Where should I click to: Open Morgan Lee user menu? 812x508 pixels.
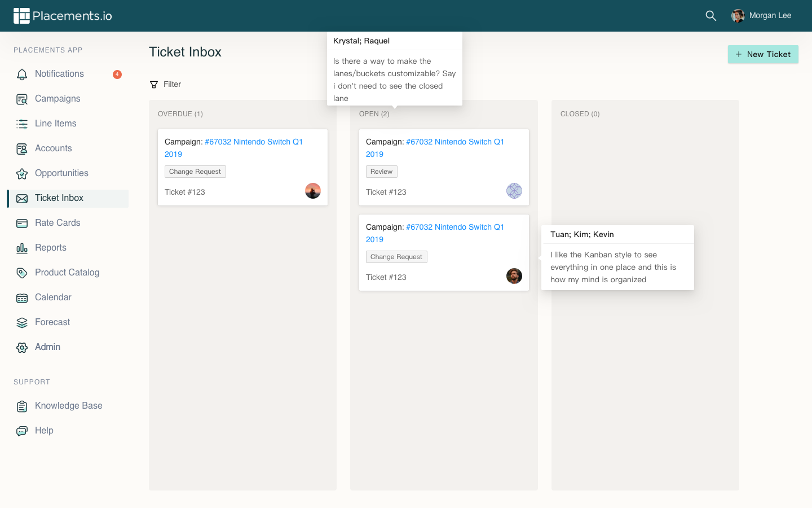click(761, 16)
